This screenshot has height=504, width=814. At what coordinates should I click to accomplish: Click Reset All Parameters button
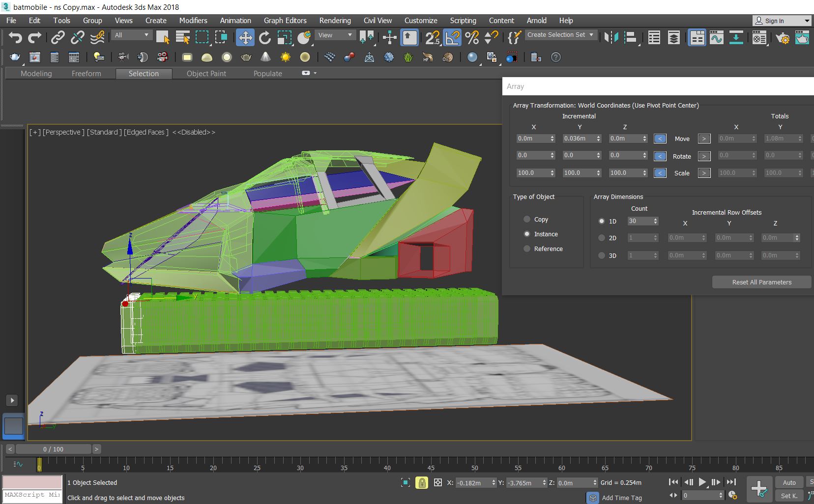(761, 282)
